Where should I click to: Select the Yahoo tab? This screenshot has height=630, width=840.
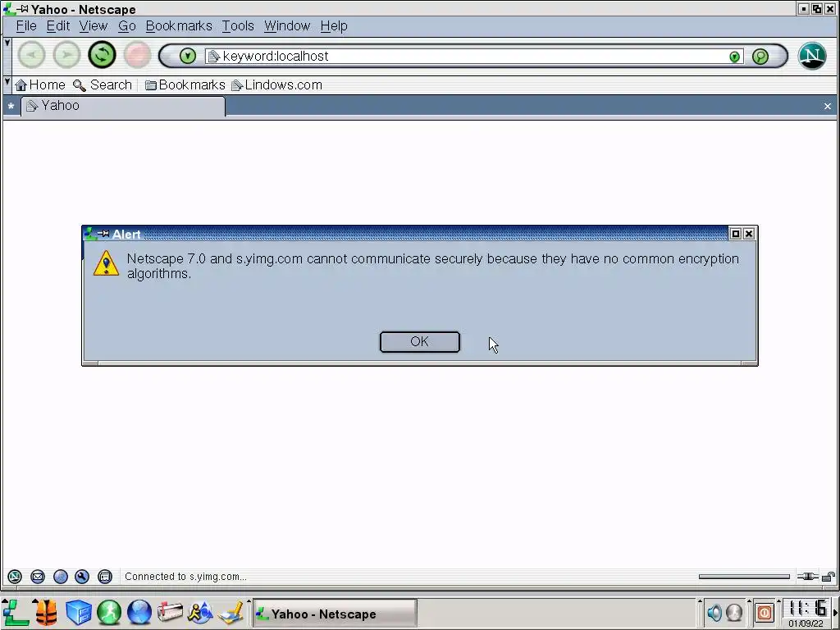pyautogui.click(x=123, y=106)
